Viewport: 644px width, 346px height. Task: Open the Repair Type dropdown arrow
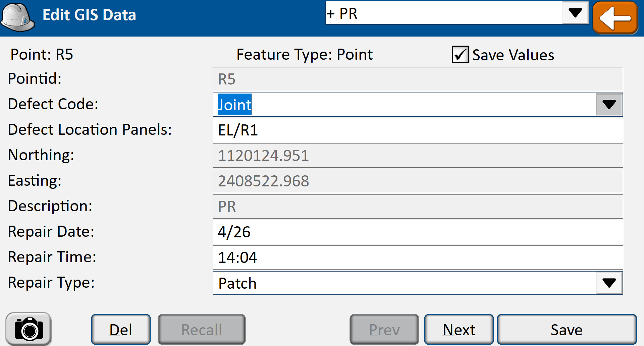[609, 283]
